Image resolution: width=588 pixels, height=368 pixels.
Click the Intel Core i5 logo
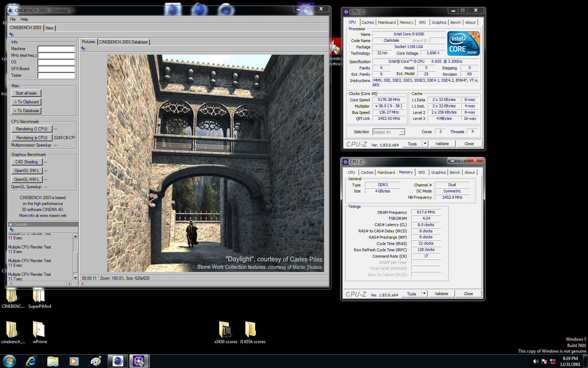[x=464, y=43]
